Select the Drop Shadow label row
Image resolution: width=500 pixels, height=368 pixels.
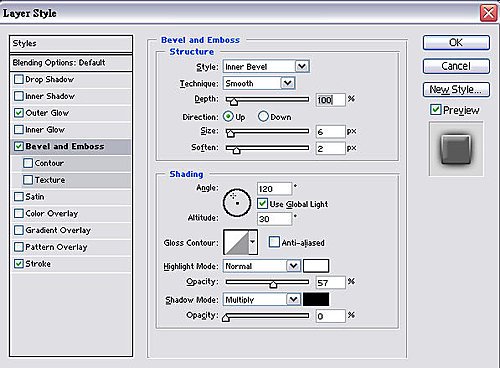click(50, 79)
